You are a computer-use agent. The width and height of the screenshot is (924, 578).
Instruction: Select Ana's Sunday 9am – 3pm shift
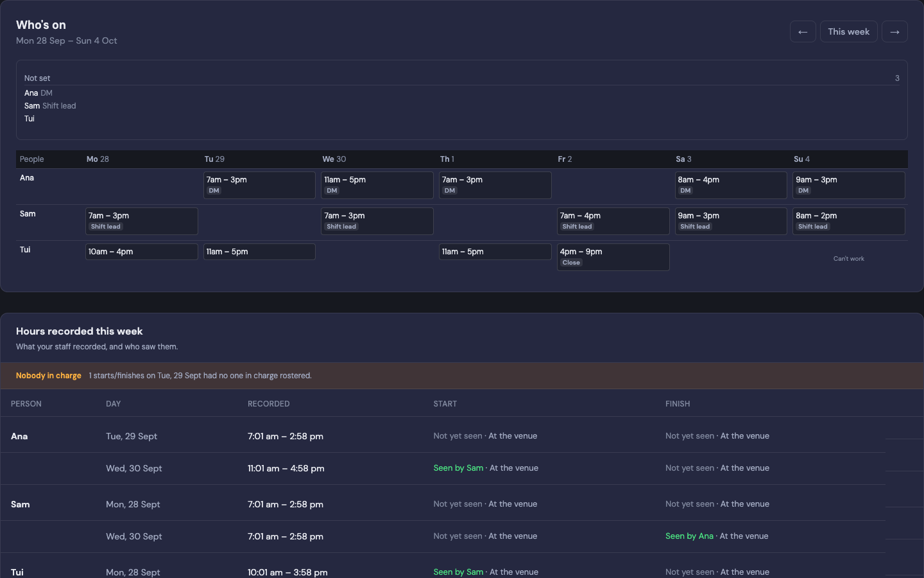pyautogui.click(x=849, y=185)
